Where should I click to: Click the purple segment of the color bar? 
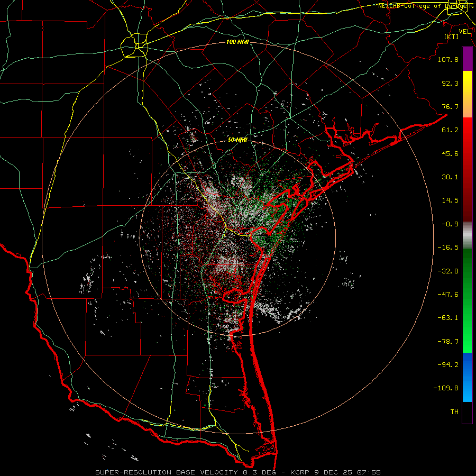coord(467,59)
